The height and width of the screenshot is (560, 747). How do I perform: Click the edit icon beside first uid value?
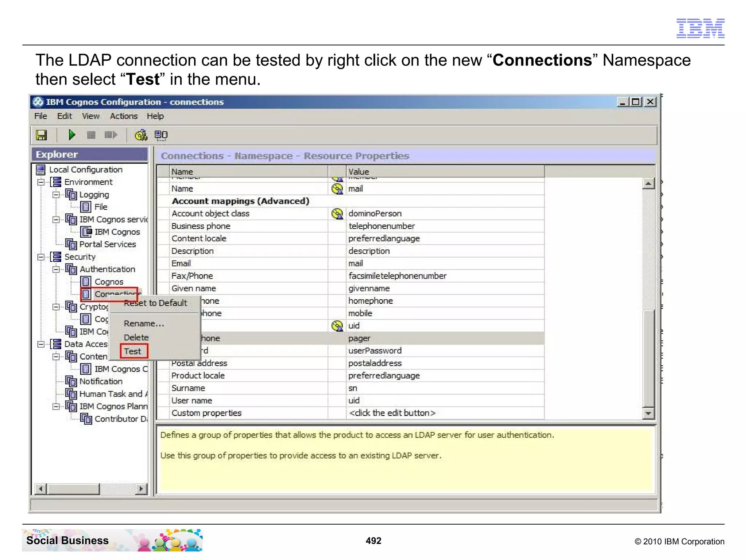click(x=337, y=326)
